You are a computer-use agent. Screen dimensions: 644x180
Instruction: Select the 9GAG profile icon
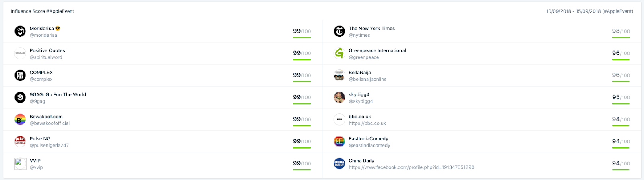click(20, 97)
